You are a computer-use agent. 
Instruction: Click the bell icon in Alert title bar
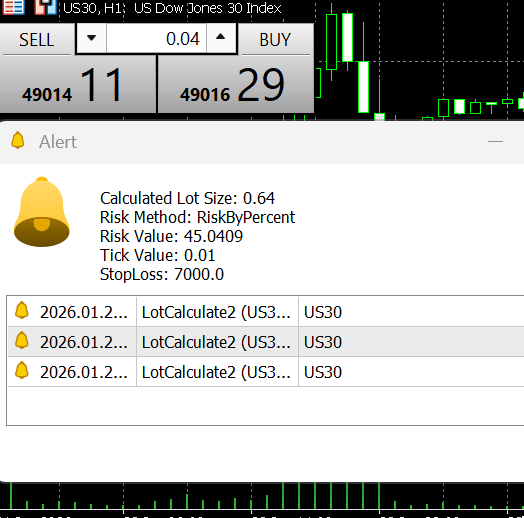[x=18, y=140]
